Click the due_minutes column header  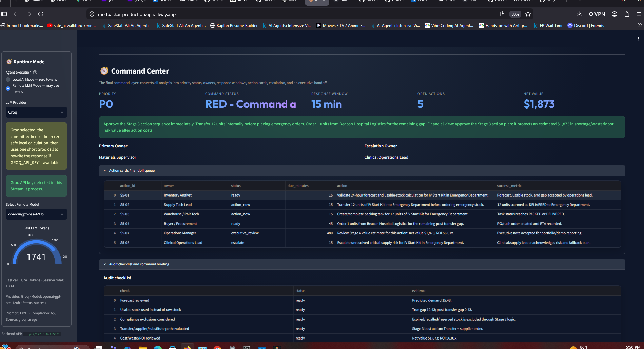(x=310, y=186)
